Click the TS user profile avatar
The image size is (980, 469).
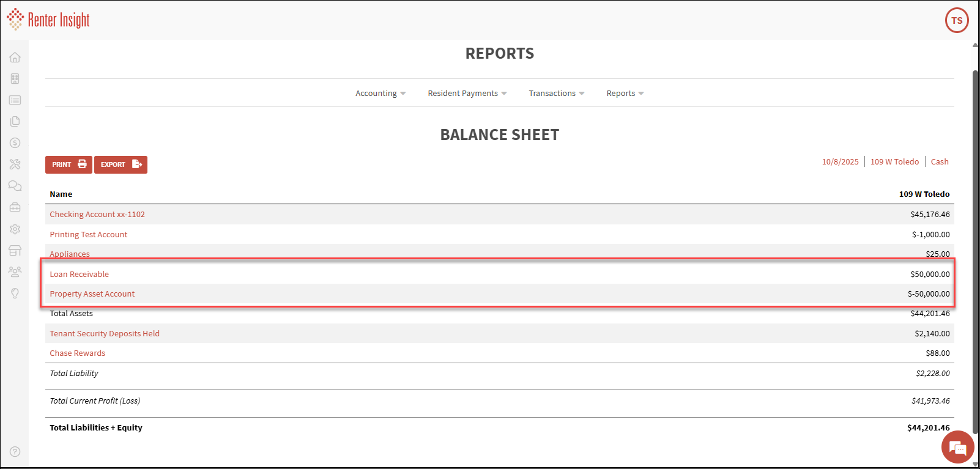point(957,20)
